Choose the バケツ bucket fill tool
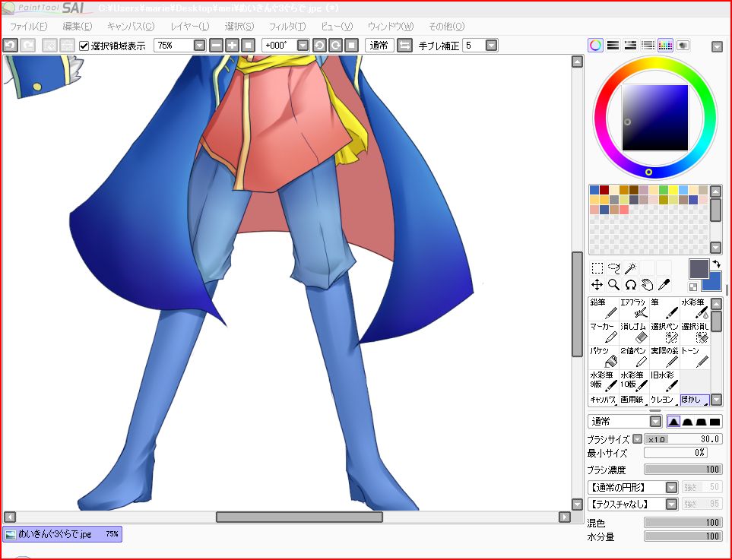The width and height of the screenshot is (732, 560). tap(604, 357)
